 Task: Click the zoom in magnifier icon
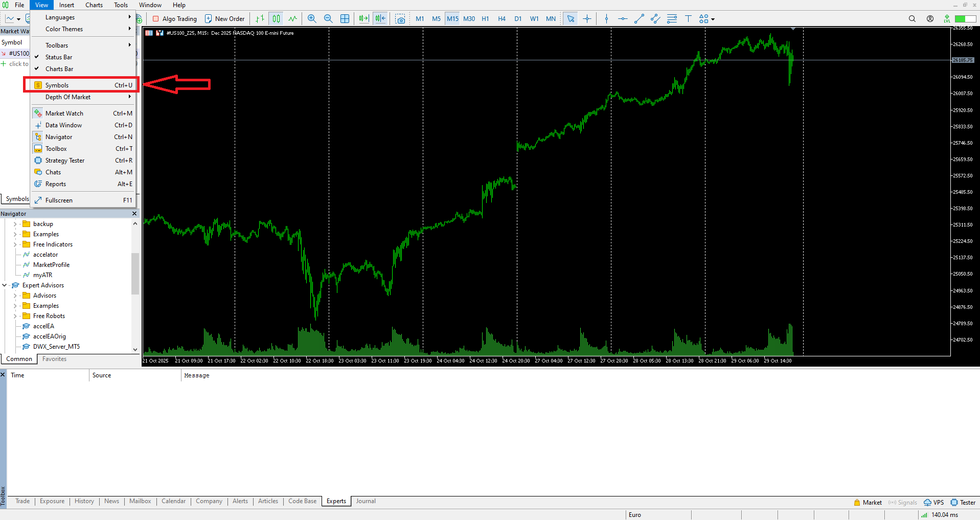point(312,19)
